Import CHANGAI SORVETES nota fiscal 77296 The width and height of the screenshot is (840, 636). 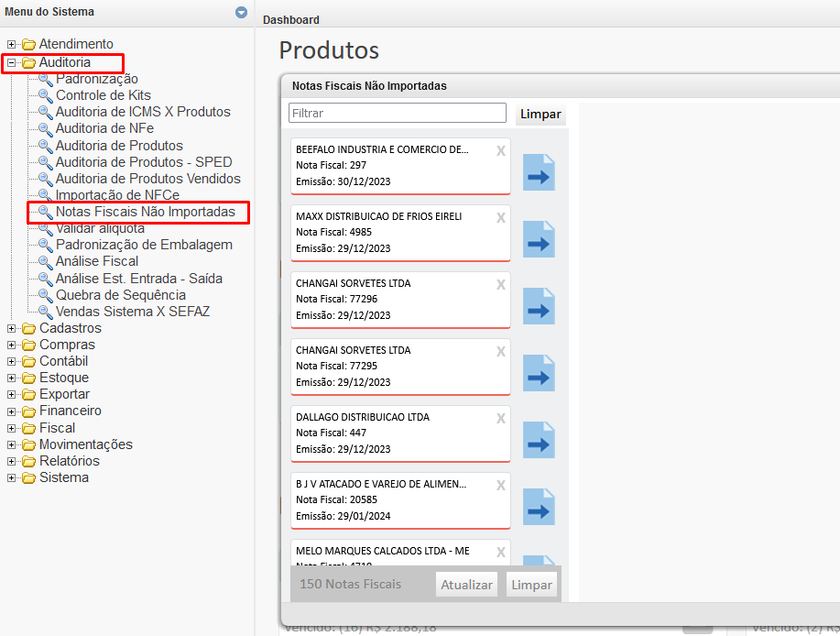tap(539, 306)
